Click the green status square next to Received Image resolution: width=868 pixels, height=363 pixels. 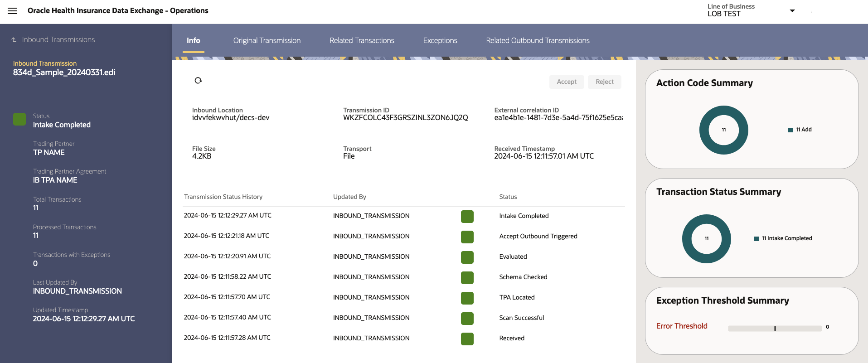(467, 339)
